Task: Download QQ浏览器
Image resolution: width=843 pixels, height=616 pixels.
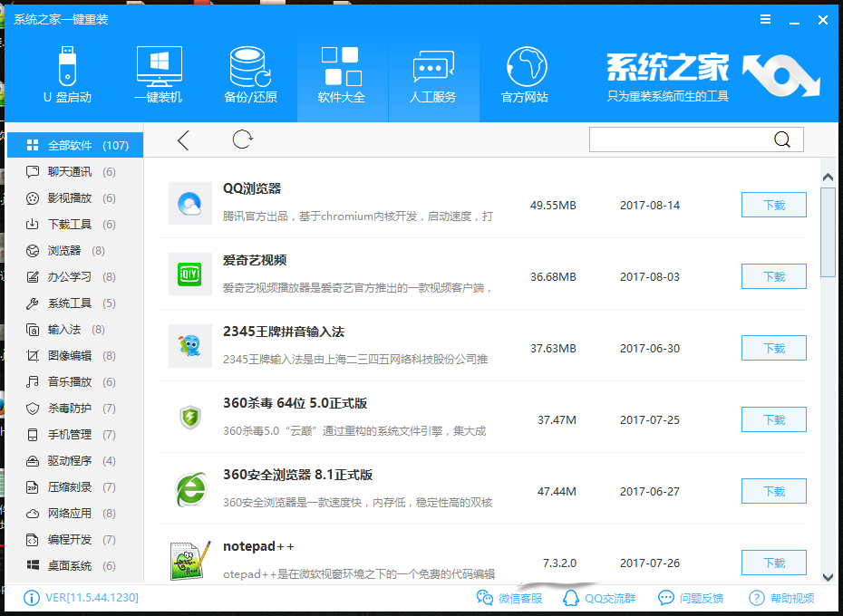Action: click(773, 205)
